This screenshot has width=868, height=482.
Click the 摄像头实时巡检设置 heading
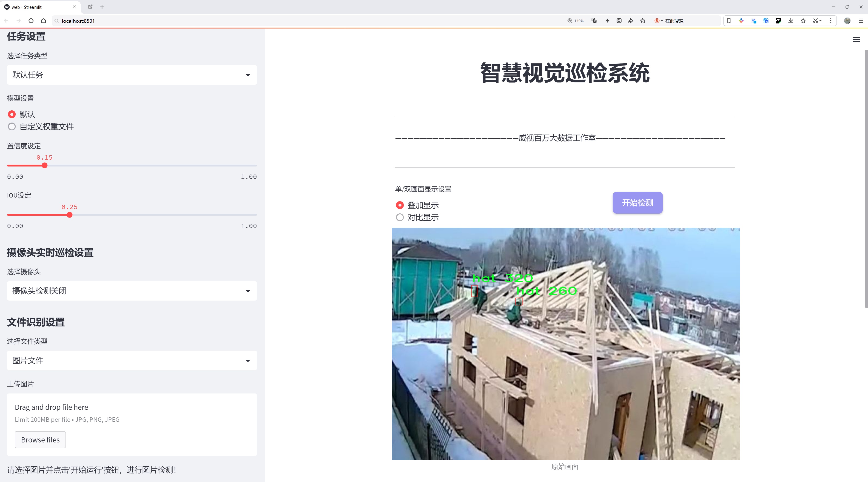[x=50, y=252]
